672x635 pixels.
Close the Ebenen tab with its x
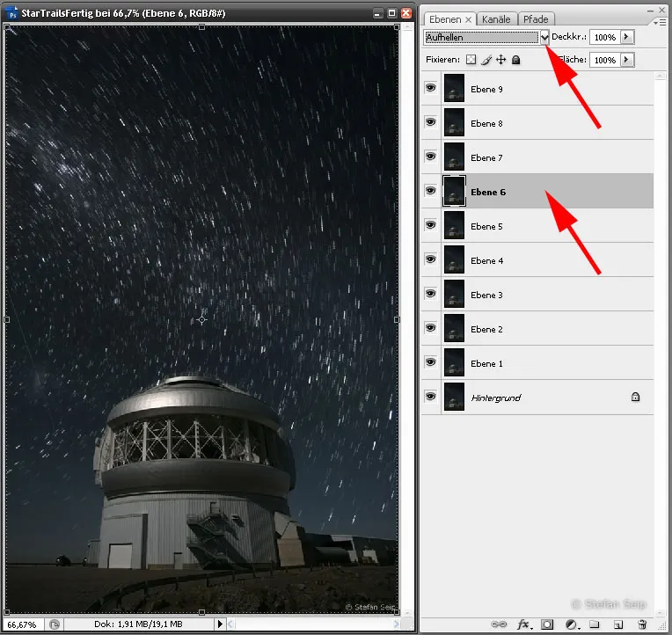tap(469, 19)
